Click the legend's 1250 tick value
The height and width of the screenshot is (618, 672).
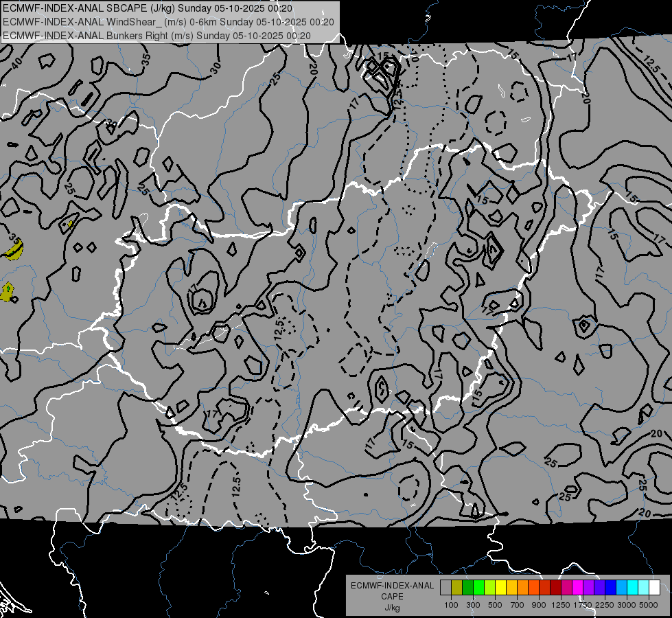click(x=561, y=605)
